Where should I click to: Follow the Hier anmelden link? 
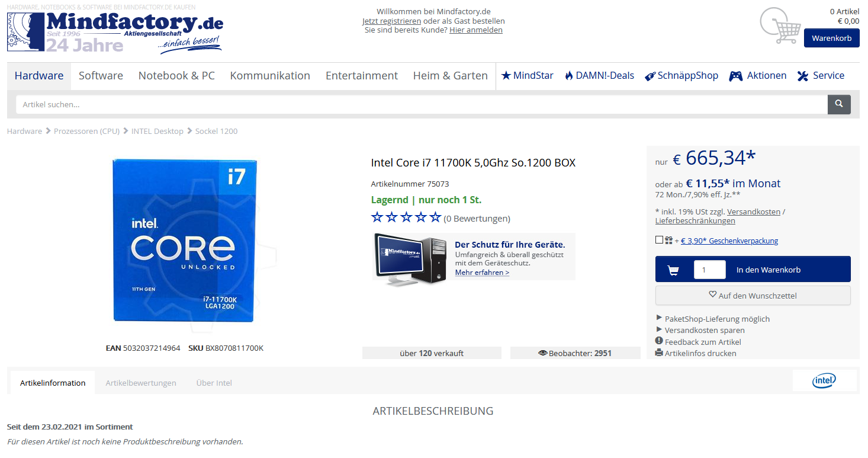point(476,30)
